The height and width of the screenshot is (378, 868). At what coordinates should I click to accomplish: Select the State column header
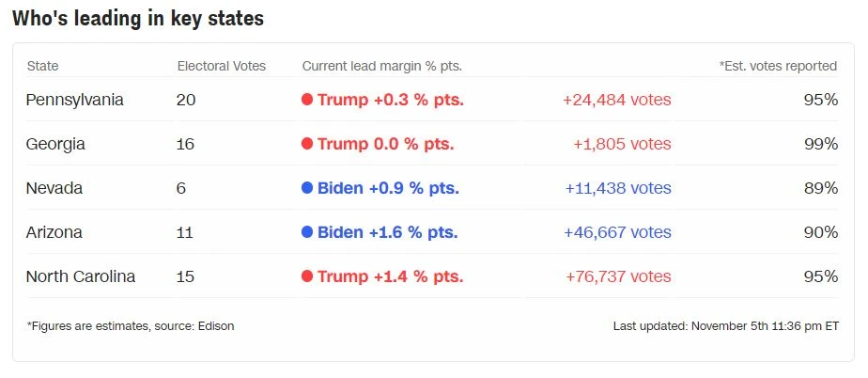[42, 66]
